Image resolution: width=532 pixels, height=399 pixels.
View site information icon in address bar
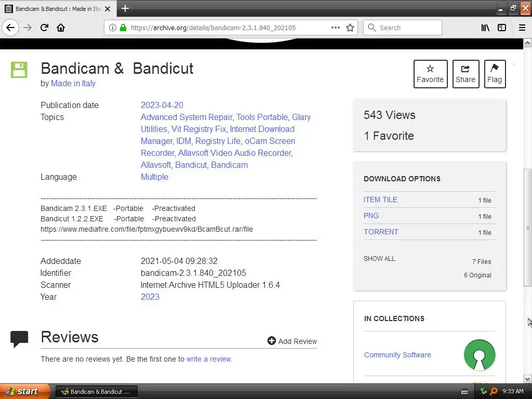113,28
